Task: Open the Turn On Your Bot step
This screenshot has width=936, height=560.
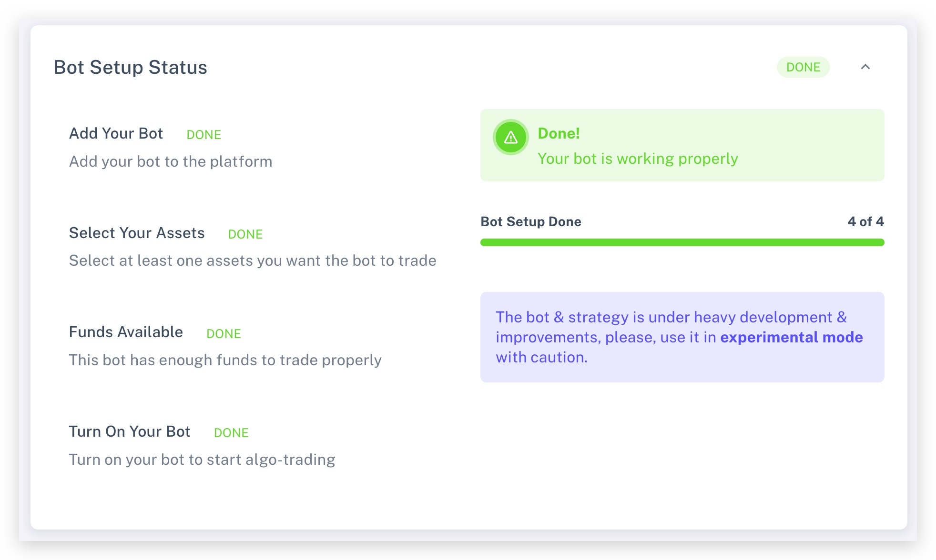Action: point(130,431)
